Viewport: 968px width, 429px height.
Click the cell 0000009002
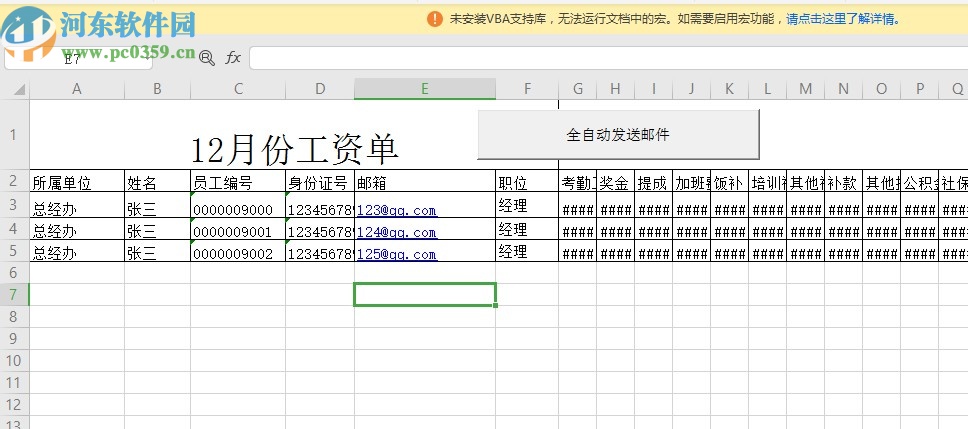[x=238, y=251]
